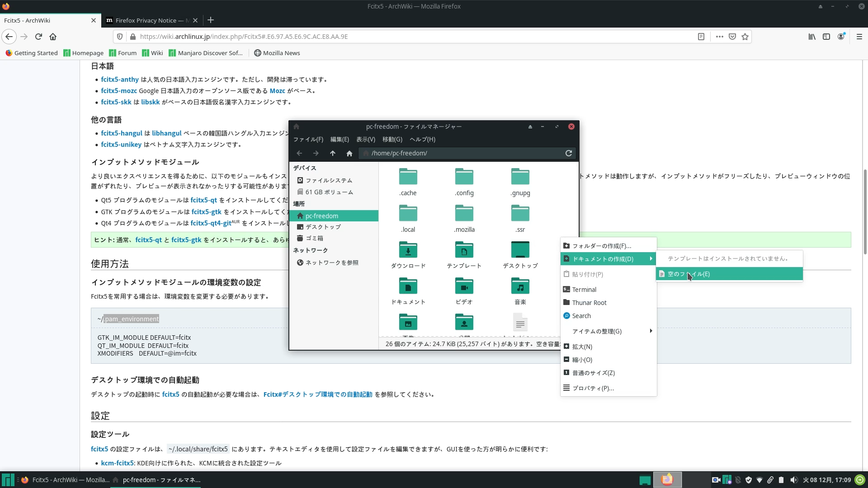This screenshot has height=488, width=868.
Task: Go to parent folder in file manager
Action: coord(333,153)
